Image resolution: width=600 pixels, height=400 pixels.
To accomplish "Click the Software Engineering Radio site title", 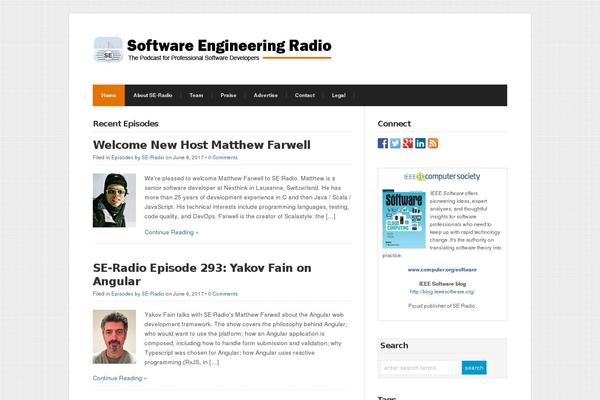I will pos(229,46).
